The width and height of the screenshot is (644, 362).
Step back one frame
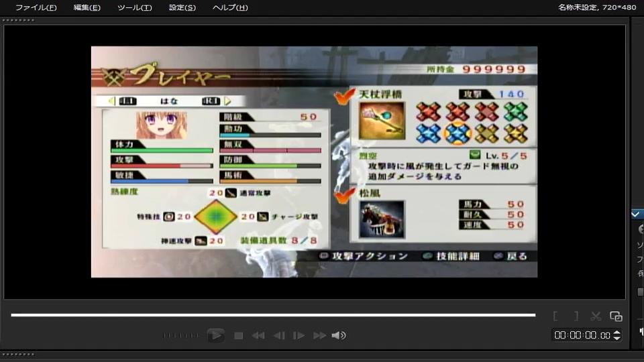point(279,336)
